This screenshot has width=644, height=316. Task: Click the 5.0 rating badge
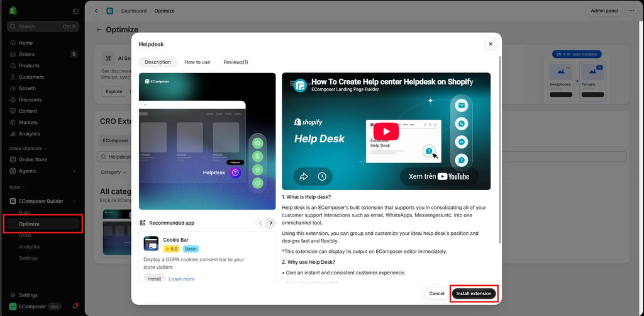pos(171,249)
